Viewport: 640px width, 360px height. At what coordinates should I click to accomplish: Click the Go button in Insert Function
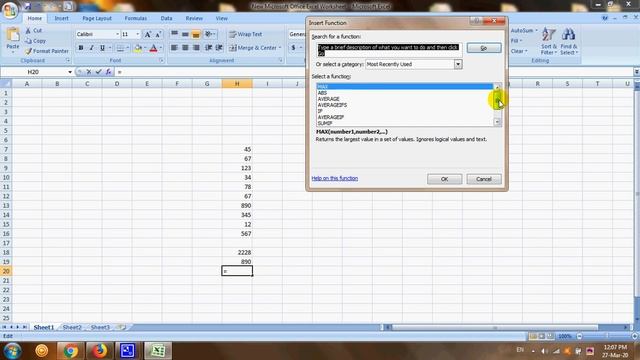[x=484, y=48]
